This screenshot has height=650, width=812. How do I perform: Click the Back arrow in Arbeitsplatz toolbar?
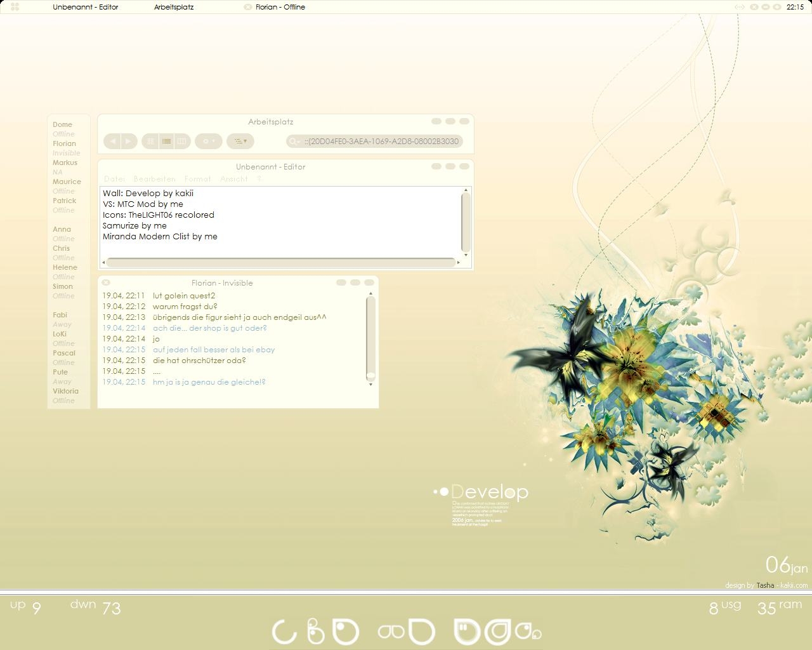point(113,141)
